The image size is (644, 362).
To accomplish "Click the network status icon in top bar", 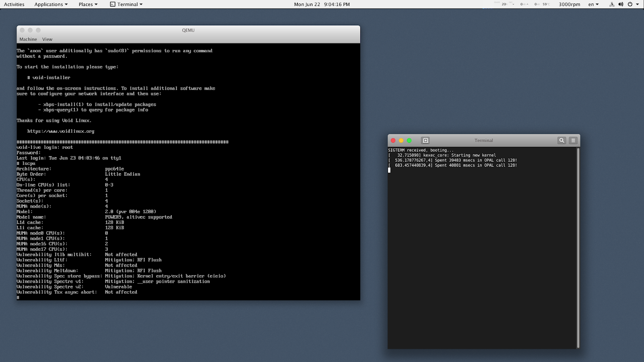I will tap(612, 4).
